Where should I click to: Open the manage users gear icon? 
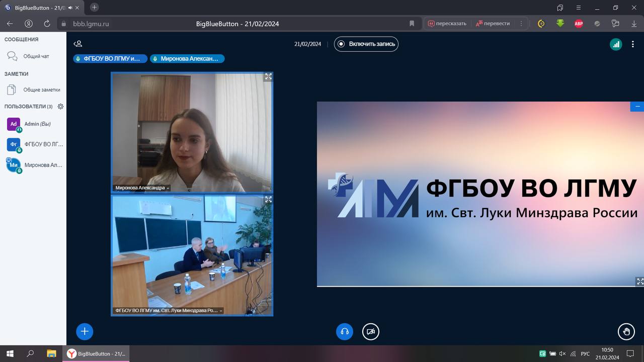tap(60, 107)
